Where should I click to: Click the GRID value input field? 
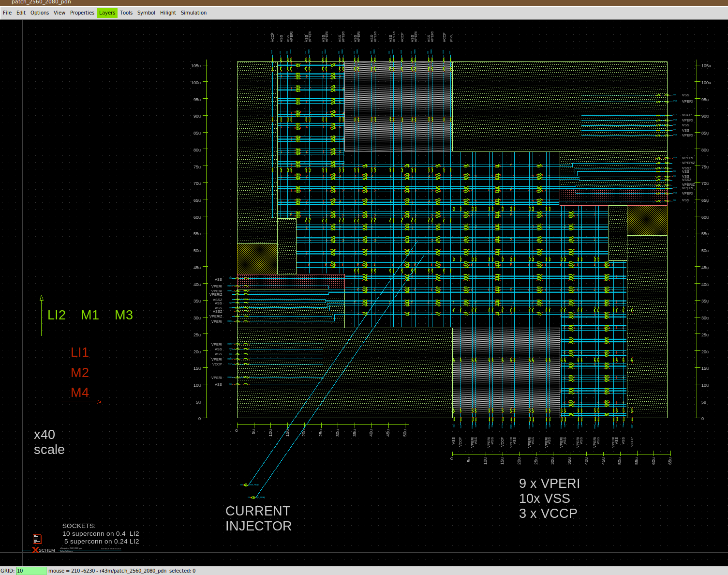(x=31, y=571)
